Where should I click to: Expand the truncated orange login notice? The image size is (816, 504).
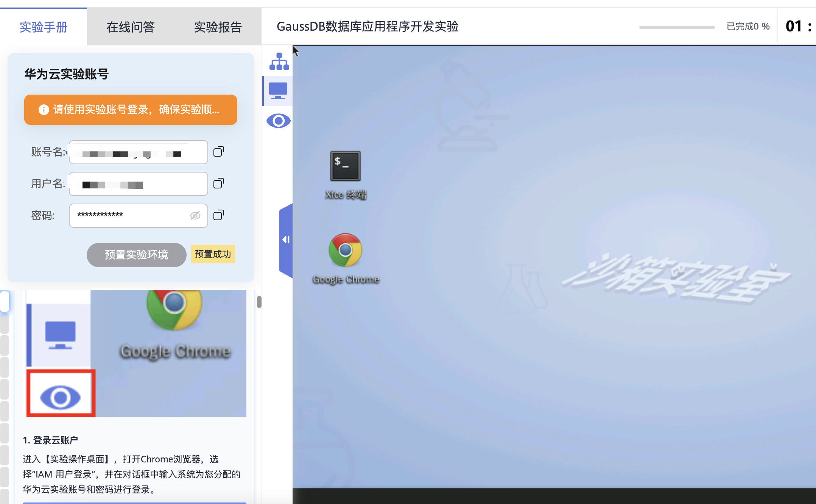click(x=136, y=110)
